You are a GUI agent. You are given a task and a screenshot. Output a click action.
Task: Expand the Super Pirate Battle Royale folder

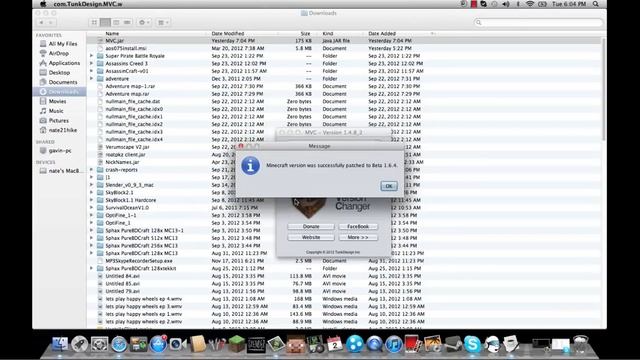tap(91, 56)
